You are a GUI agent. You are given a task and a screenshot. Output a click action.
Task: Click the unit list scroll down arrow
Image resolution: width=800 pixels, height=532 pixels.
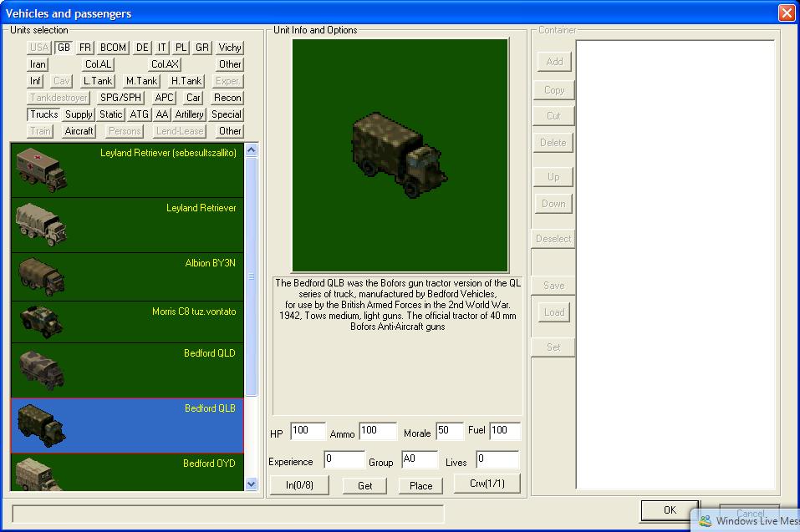coord(252,484)
